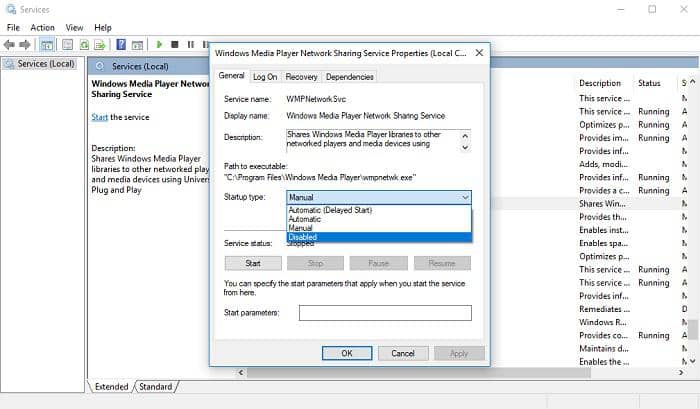Screen dimensions: 700x409
Task: Switch to the Recovery tab
Action: (301, 77)
